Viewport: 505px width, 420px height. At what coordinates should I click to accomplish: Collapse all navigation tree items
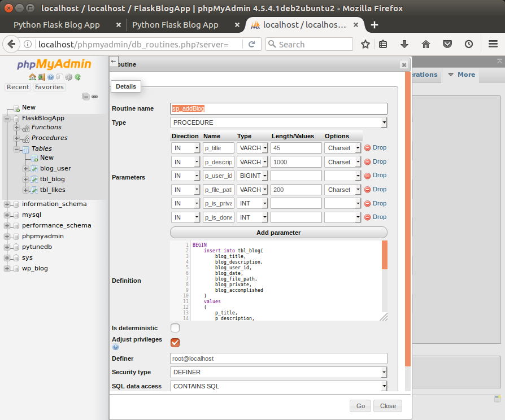pos(86,96)
